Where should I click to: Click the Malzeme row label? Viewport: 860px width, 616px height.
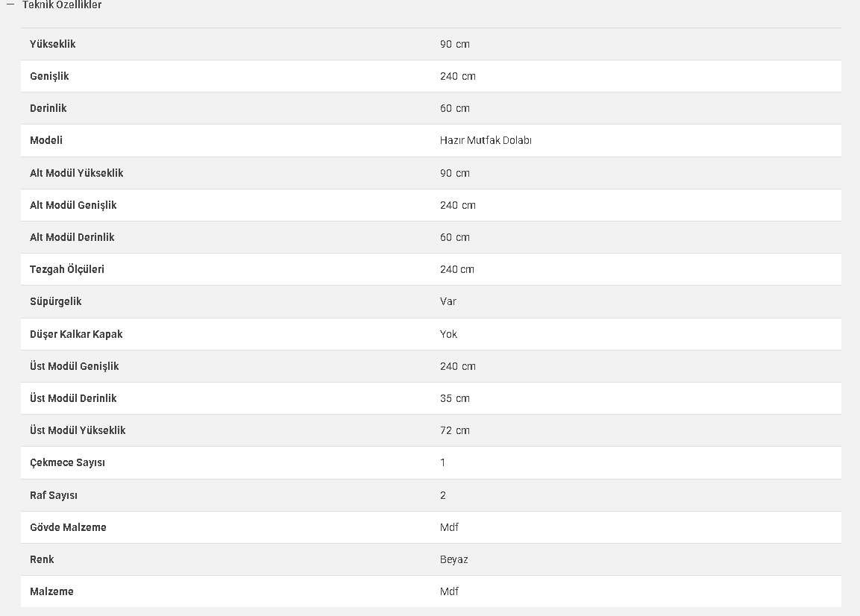click(51, 591)
